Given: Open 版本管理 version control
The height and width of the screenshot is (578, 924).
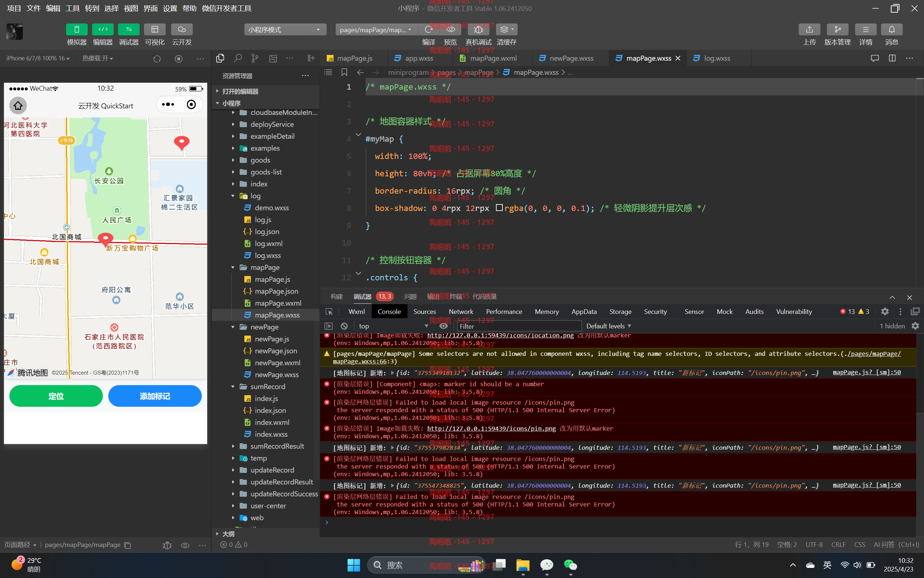Looking at the screenshot, I should click(837, 29).
